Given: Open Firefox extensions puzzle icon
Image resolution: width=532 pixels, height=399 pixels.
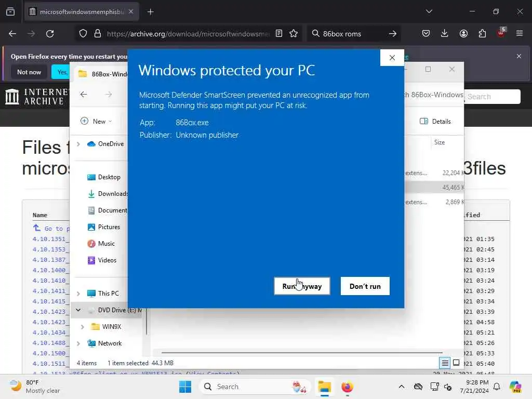Looking at the screenshot, I should tap(482, 34).
